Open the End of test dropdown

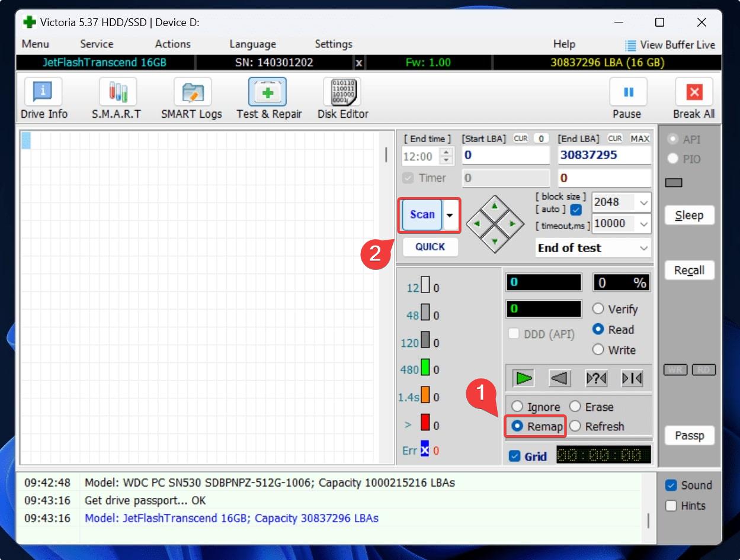(x=644, y=248)
